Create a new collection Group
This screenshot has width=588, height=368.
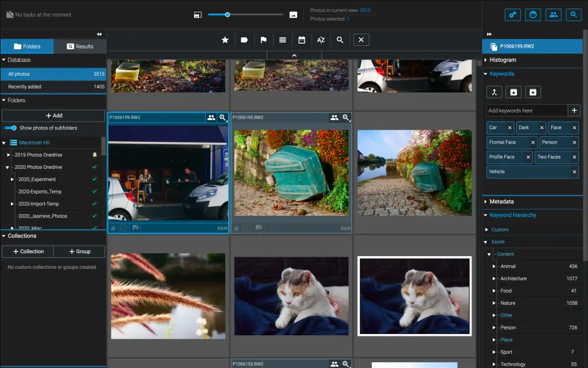(x=79, y=251)
